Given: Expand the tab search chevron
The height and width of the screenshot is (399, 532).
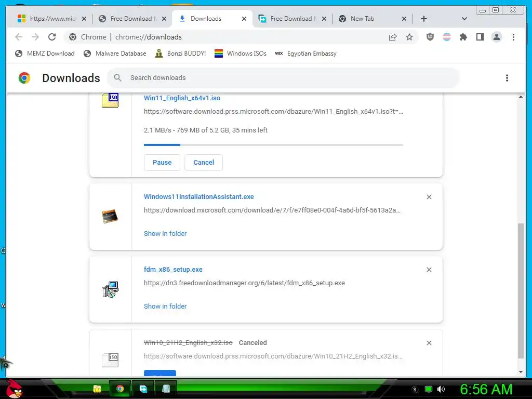Looking at the screenshot, I should (x=464, y=19).
